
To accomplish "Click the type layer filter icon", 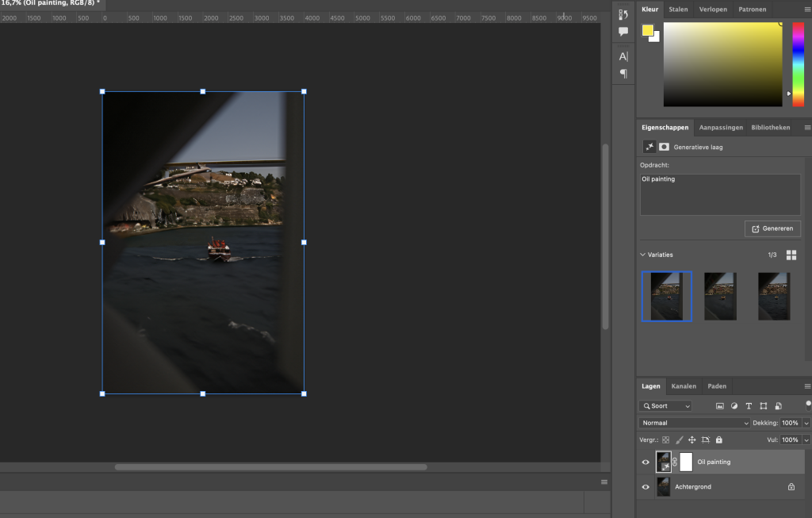I will [749, 406].
